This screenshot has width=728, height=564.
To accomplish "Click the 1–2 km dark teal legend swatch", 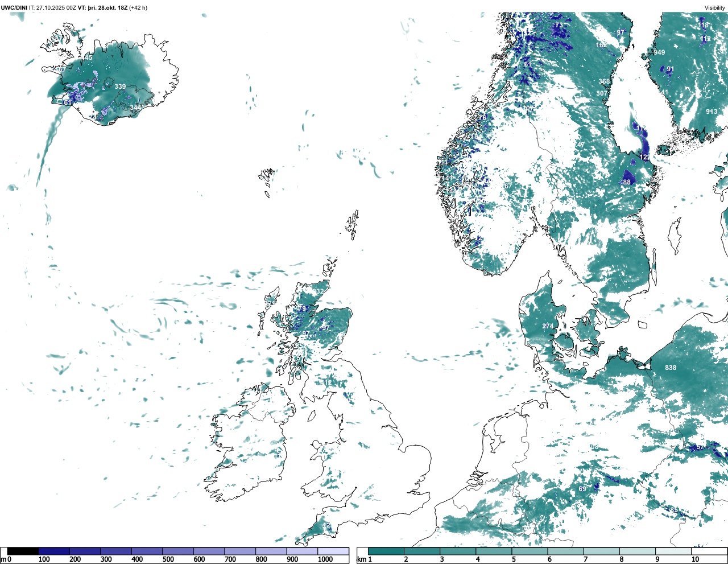I will pyautogui.click(x=386, y=551).
